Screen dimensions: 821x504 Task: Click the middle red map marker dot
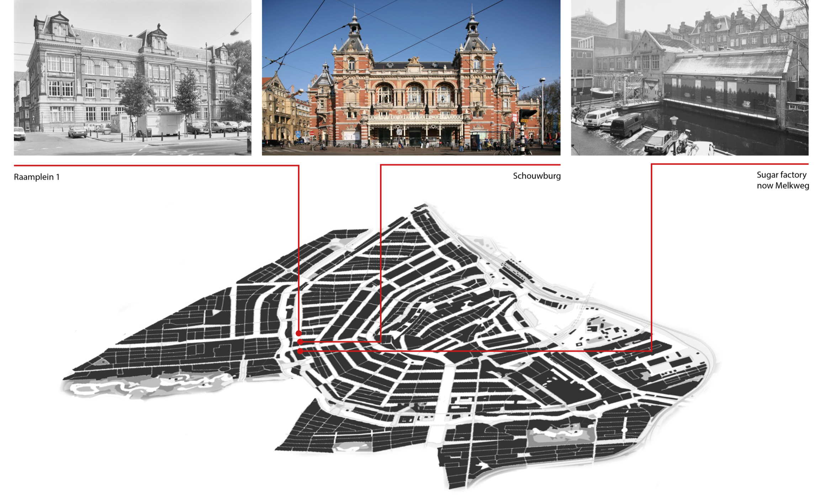[x=300, y=342]
